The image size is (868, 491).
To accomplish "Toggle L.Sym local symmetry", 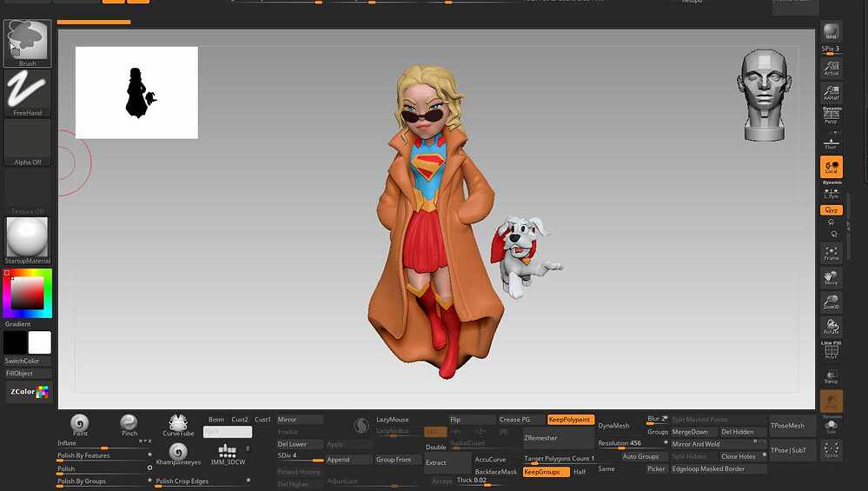I will pyautogui.click(x=831, y=193).
